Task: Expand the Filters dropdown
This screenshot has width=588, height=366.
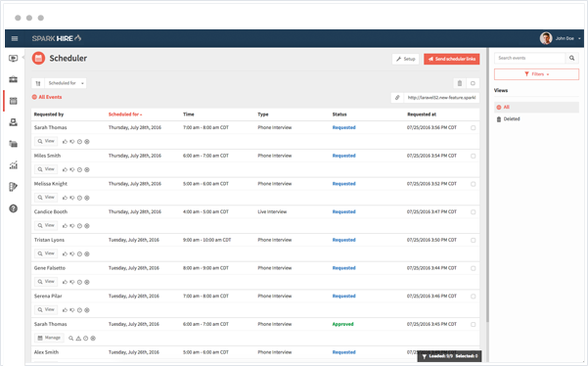Action: point(536,74)
